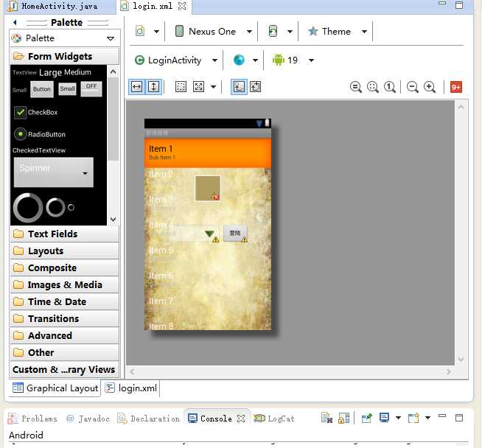482x448 pixels.
Task: Select the large ProgressBar widget
Action: [28, 208]
